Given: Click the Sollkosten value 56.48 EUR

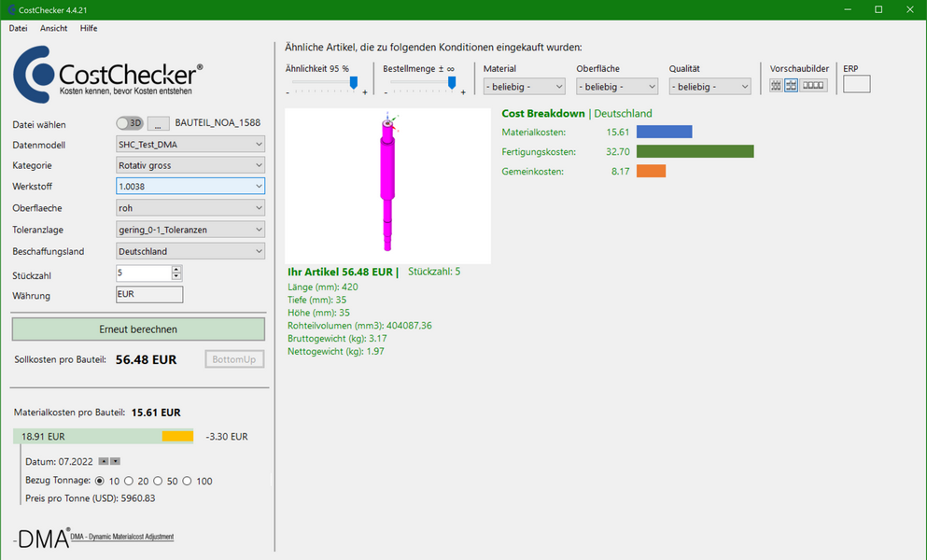Looking at the screenshot, I should coord(146,359).
